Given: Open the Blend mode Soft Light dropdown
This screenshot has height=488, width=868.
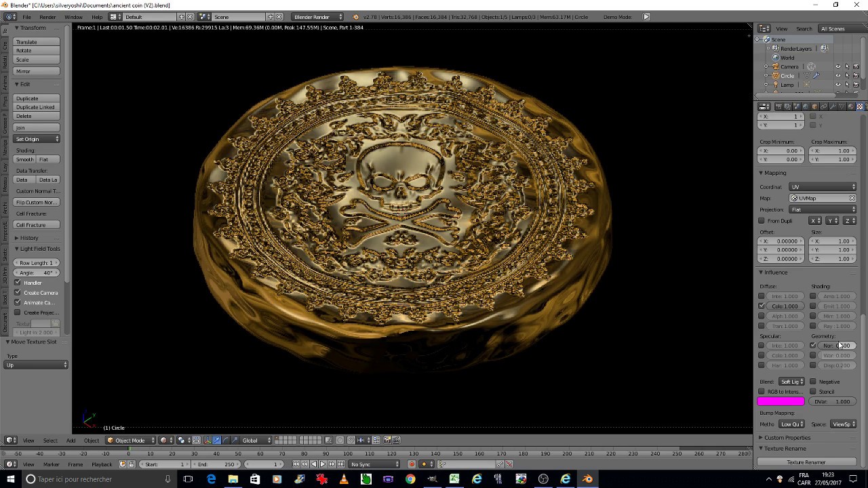Looking at the screenshot, I should click(x=791, y=382).
